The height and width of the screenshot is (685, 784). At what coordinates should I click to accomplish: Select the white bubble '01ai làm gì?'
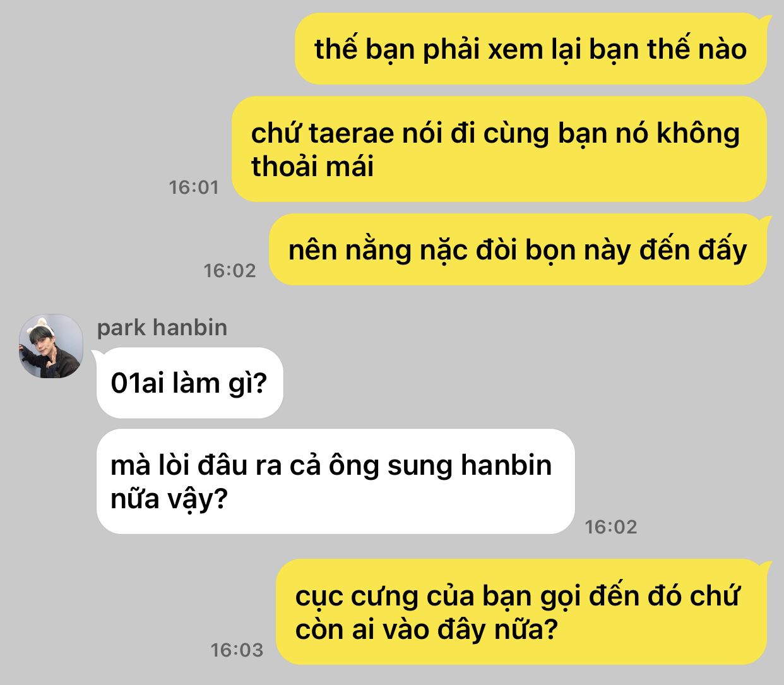[189, 383]
